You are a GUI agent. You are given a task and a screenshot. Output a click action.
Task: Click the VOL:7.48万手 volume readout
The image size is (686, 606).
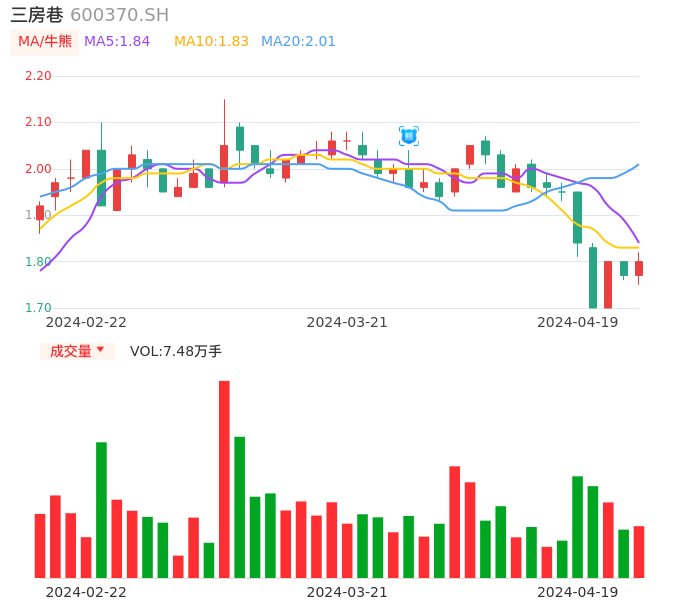pos(176,351)
